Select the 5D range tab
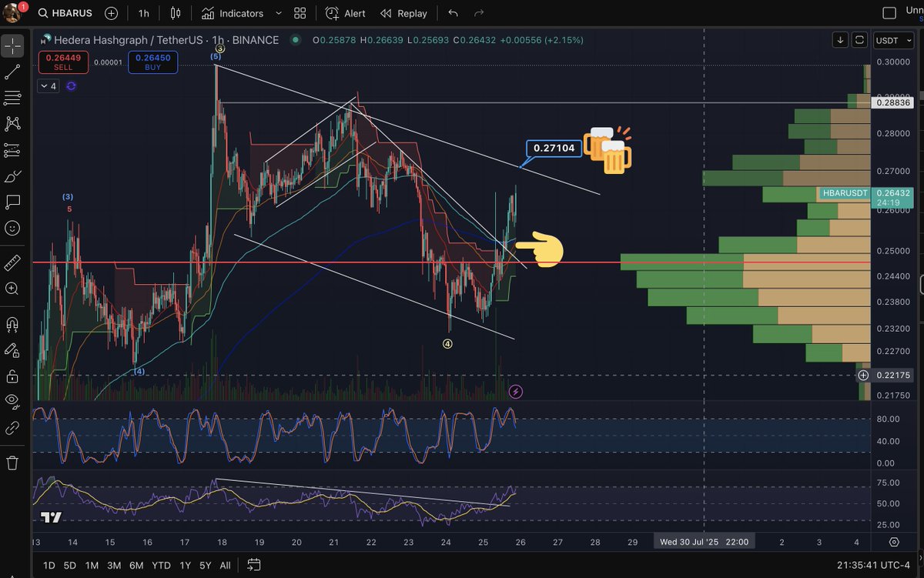924x578 pixels. pos(69,566)
